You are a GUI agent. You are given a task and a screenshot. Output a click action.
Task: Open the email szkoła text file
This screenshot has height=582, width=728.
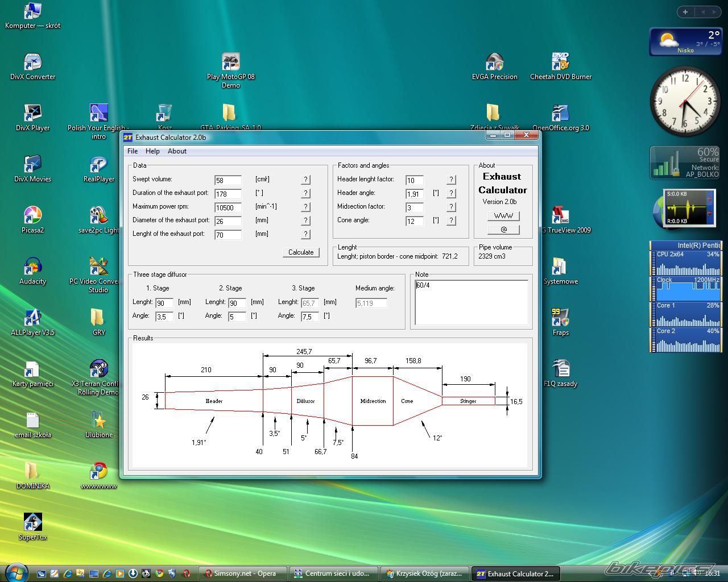(32, 425)
